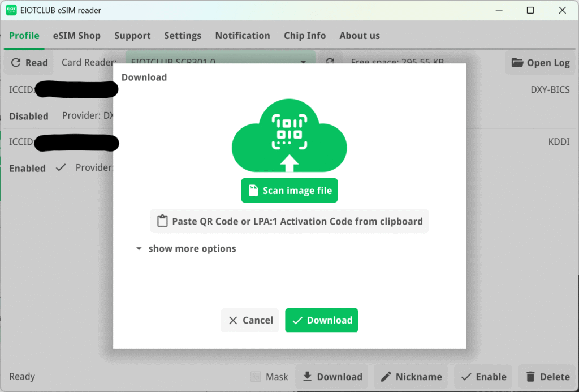Click the Ready status text
Image resolution: width=579 pixels, height=392 pixels.
pos(22,377)
